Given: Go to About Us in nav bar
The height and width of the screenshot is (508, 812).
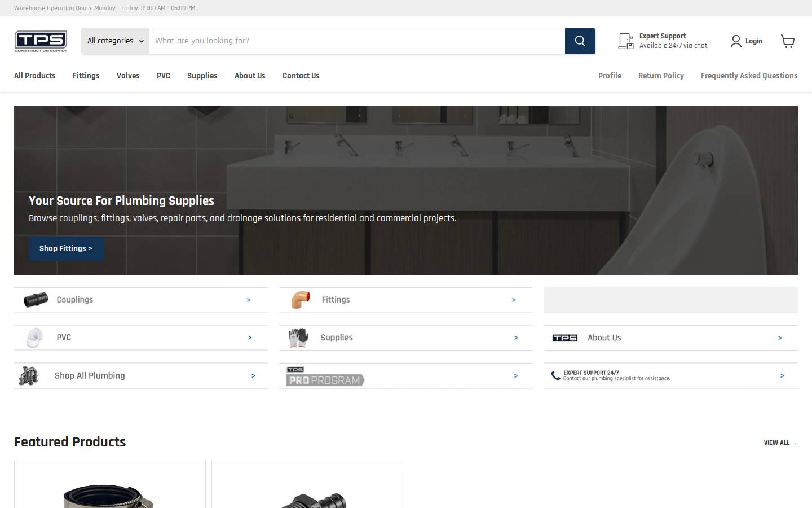Looking at the screenshot, I should pyautogui.click(x=250, y=76).
